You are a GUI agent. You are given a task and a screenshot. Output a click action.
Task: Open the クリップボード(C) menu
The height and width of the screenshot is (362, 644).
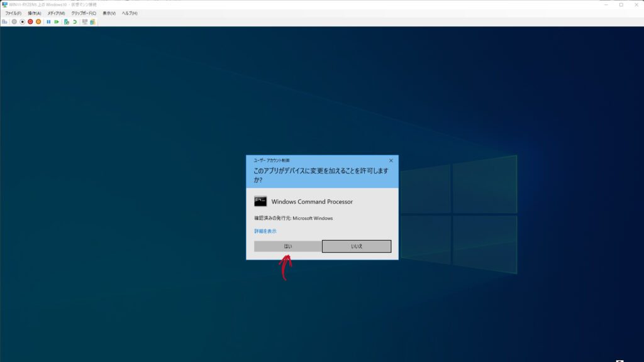84,13
